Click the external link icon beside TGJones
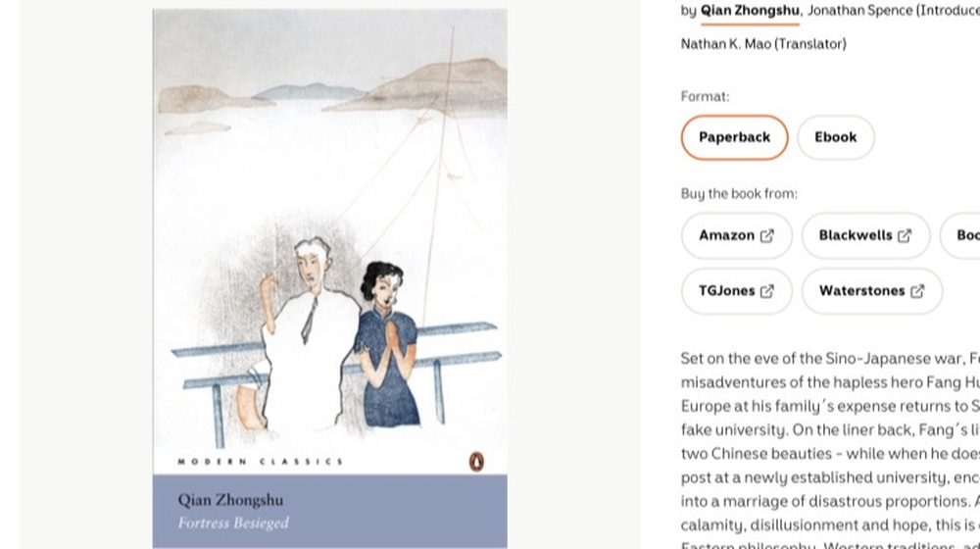Image resolution: width=980 pixels, height=549 pixels. click(x=767, y=291)
